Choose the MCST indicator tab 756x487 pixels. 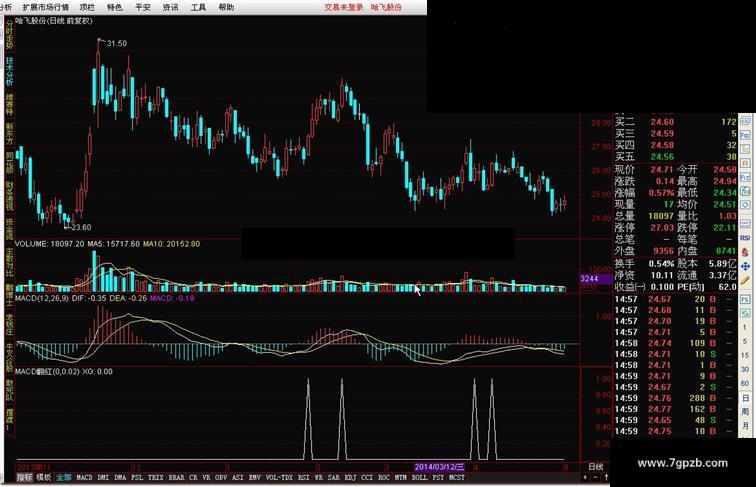point(457,477)
